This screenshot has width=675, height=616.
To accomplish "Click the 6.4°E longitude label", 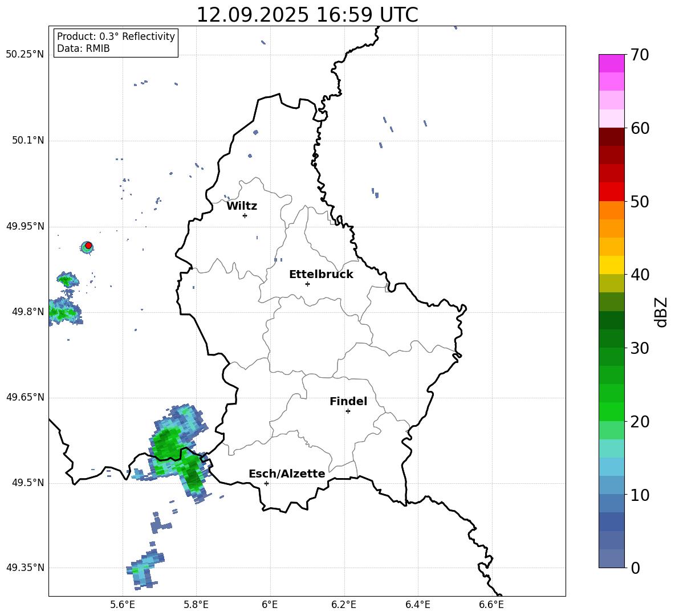I will tap(418, 605).
